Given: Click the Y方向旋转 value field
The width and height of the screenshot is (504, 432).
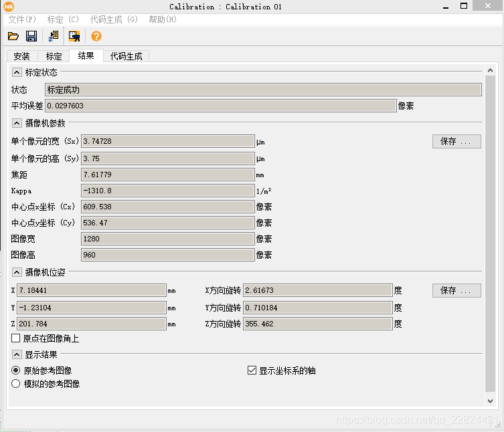Looking at the screenshot, I should click(x=318, y=308).
